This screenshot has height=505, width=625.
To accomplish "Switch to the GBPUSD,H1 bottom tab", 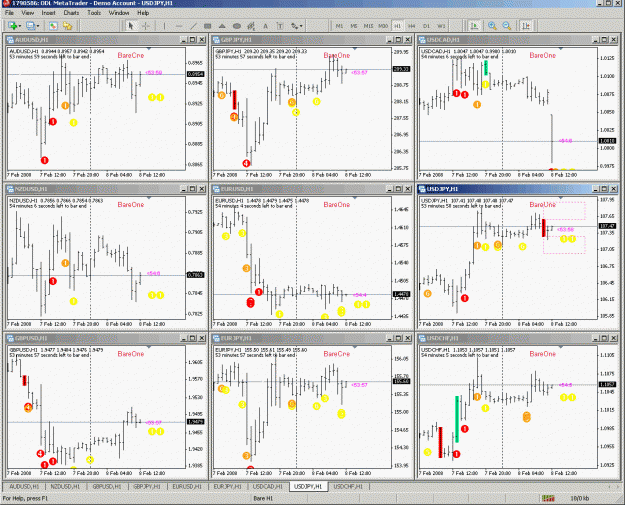I will [106, 487].
